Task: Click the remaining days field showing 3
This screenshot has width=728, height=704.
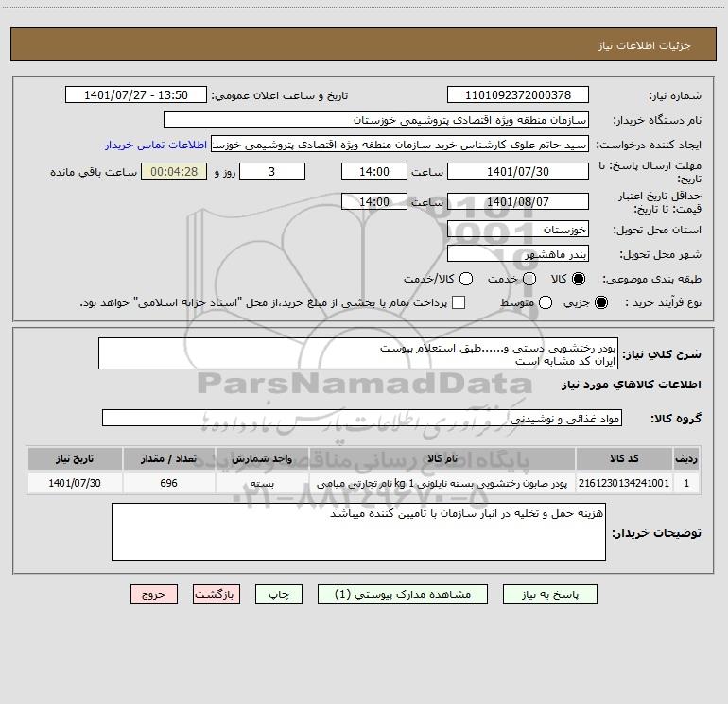Action: [x=272, y=171]
